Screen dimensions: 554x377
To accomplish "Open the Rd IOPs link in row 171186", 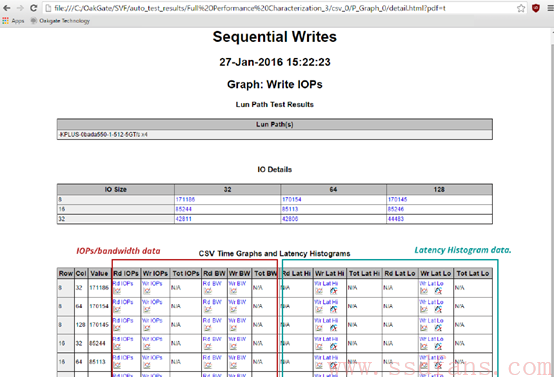I will tap(123, 283).
